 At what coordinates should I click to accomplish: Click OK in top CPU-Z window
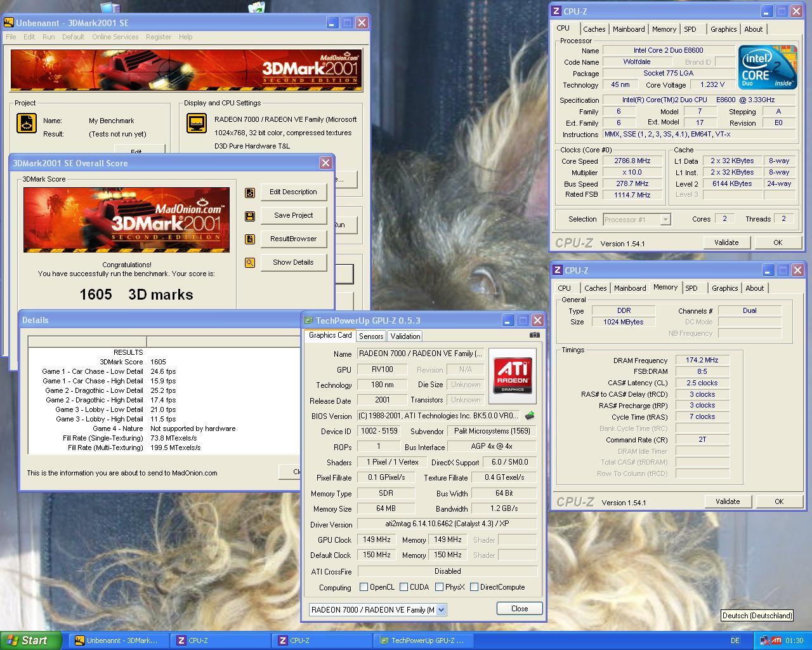[x=778, y=242]
